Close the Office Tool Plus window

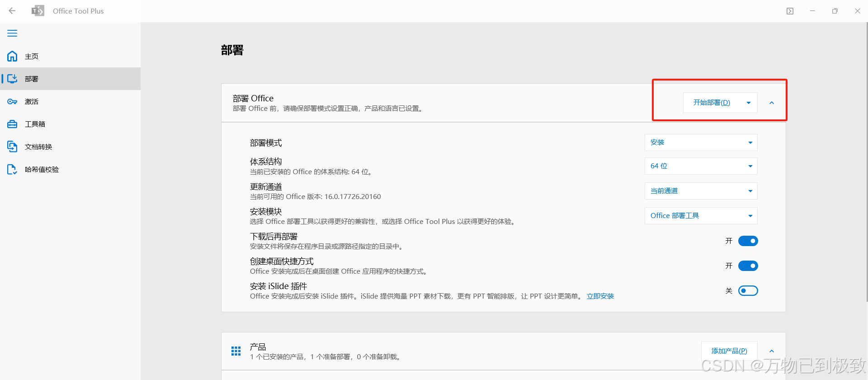(x=858, y=11)
